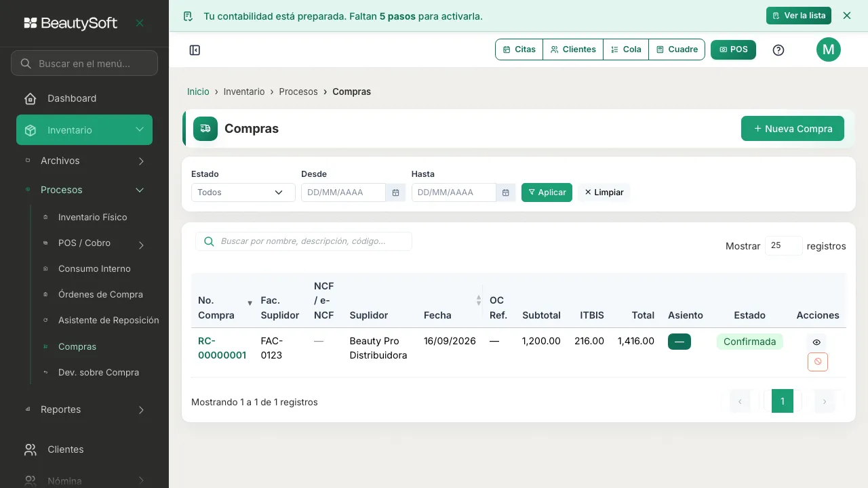View purchase RC-00000001 details eye icon

tap(817, 342)
